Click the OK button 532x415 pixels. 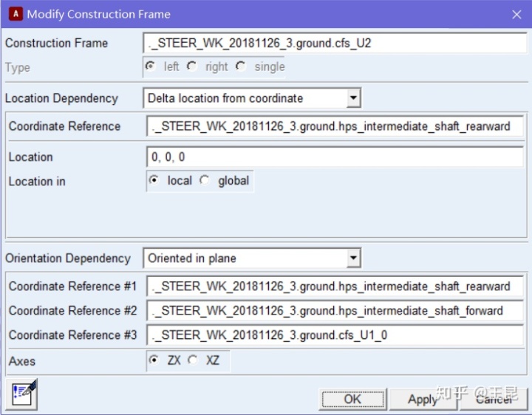(352, 399)
